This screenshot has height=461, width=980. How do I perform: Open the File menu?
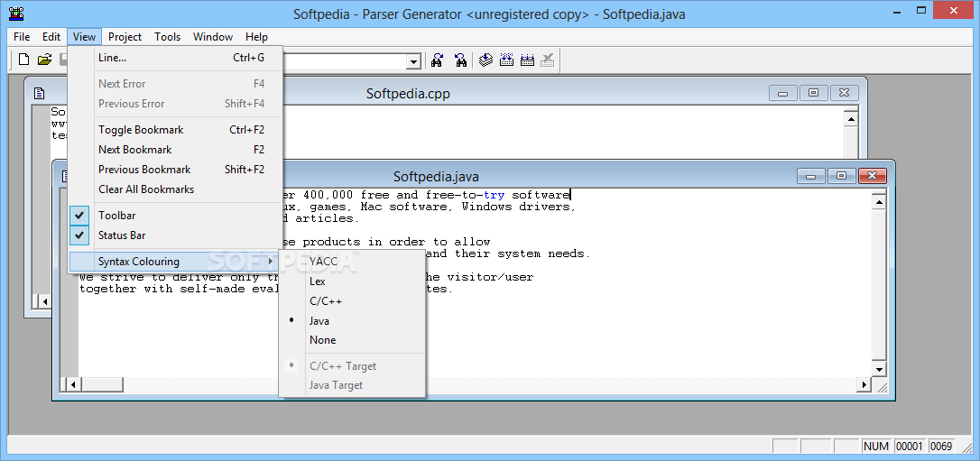coord(22,37)
